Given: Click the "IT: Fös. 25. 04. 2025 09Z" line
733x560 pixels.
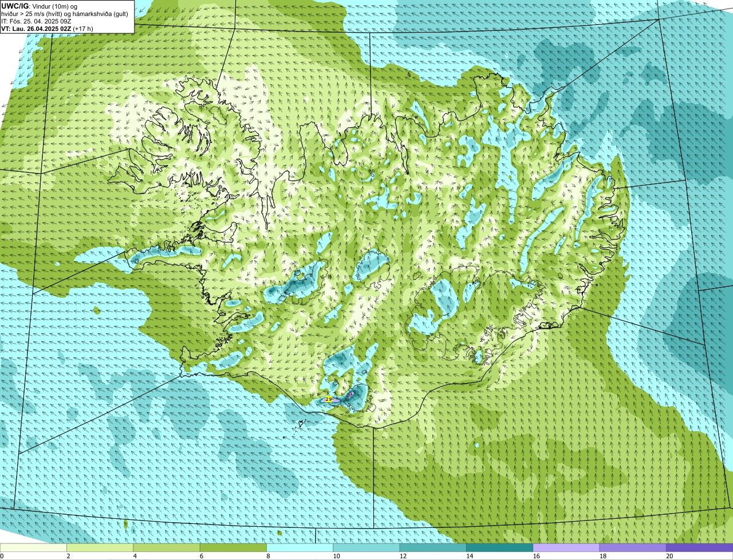Looking at the screenshot, I should tap(36, 21).
